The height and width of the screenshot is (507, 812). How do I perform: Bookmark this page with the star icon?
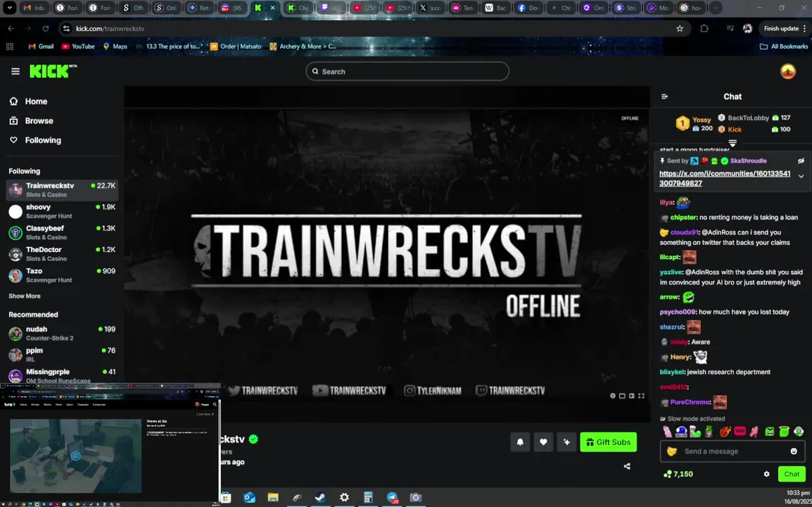pos(680,28)
